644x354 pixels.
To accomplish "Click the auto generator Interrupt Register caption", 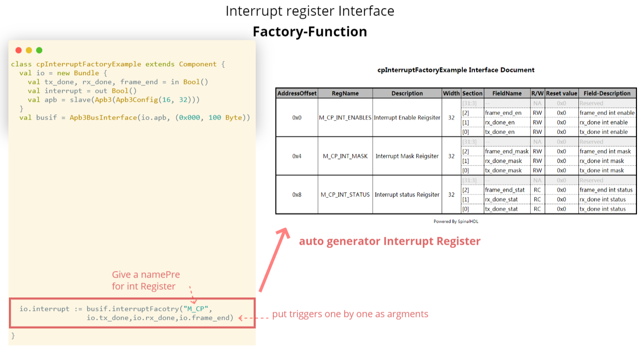I will 390,241.
